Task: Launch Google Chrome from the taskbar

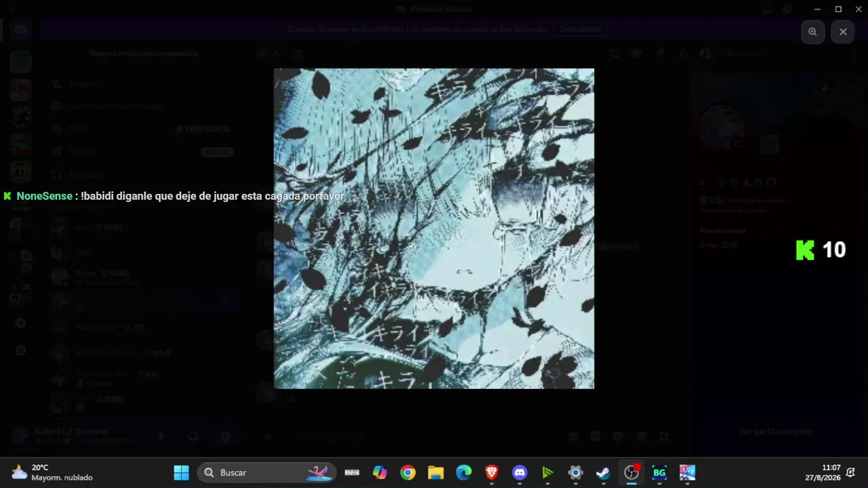Action: pyautogui.click(x=408, y=472)
